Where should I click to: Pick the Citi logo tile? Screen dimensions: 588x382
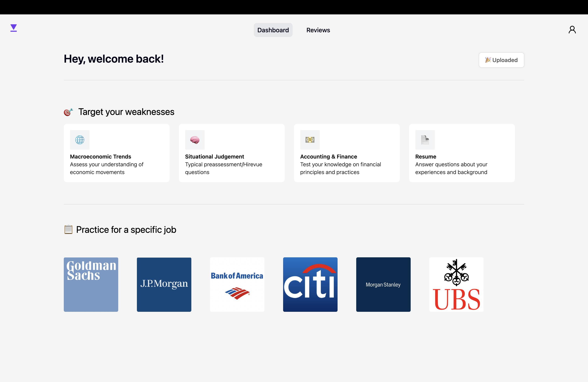tap(310, 285)
